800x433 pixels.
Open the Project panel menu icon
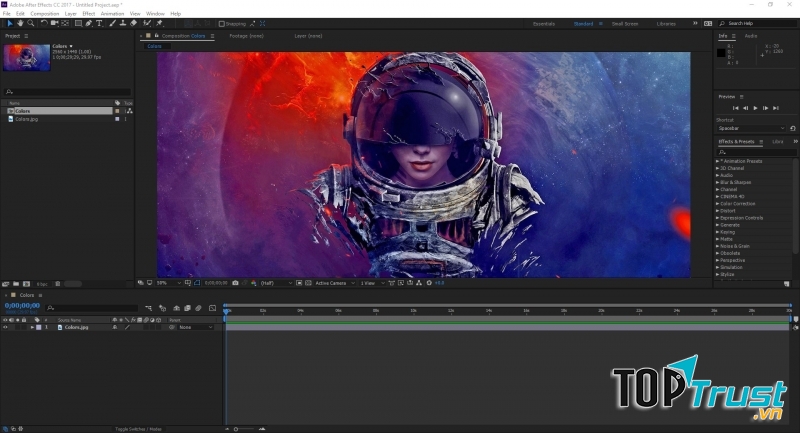pos(26,36)
